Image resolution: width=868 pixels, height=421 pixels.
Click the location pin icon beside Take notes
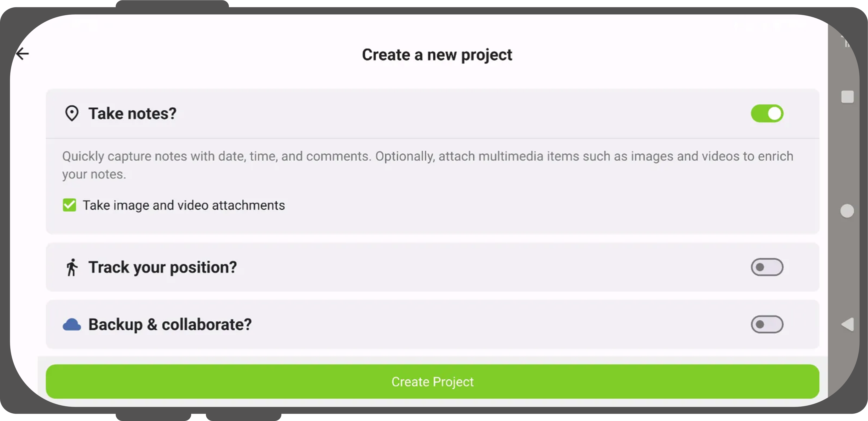[x=72, y=114]
